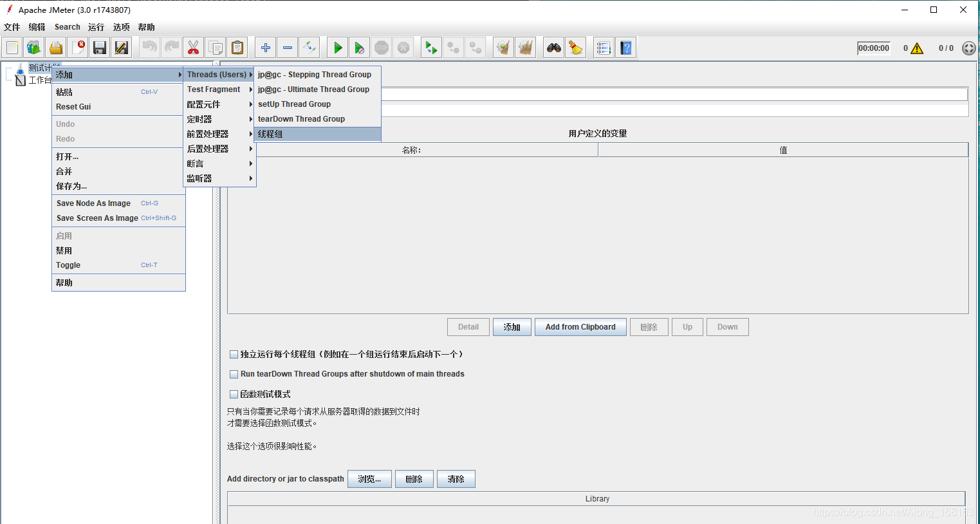Click the Copy icon in toolbar
980x524 pixels.
point(216,48)
